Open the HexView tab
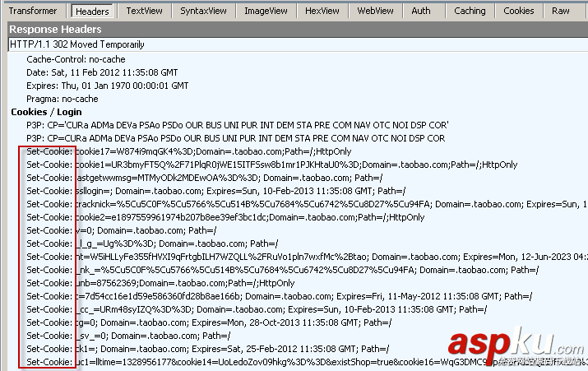 322,11
